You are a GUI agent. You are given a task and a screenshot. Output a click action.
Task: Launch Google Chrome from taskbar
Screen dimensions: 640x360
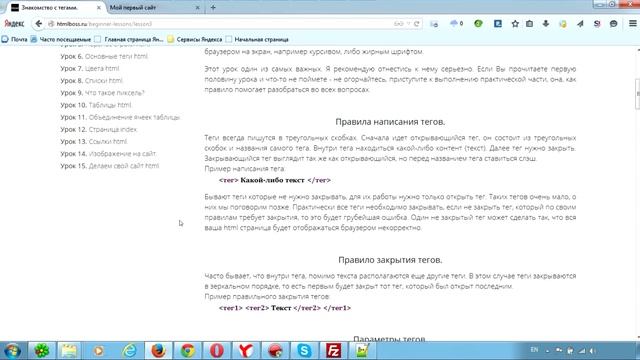click(x=188, y=351)
